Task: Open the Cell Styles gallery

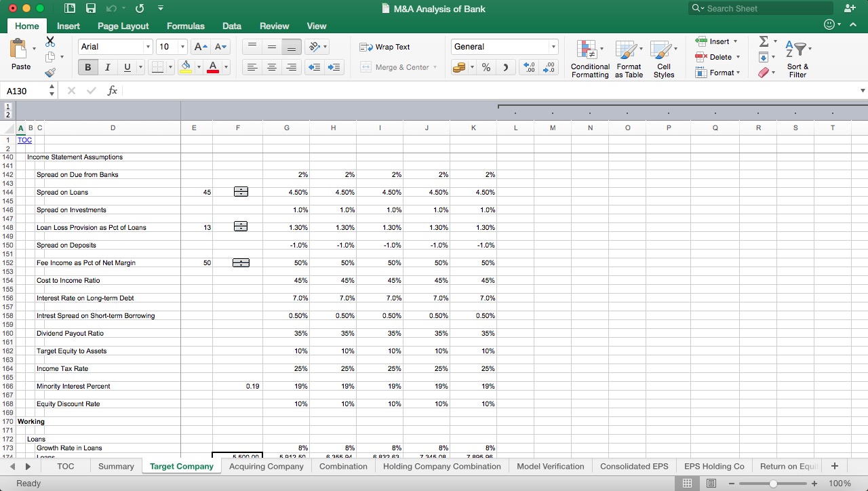Action: [x=663, y=58]
